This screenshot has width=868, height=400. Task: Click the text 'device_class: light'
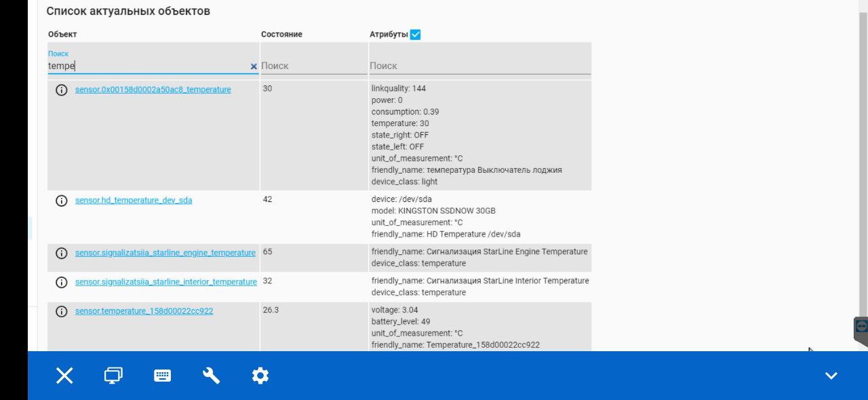405,182
